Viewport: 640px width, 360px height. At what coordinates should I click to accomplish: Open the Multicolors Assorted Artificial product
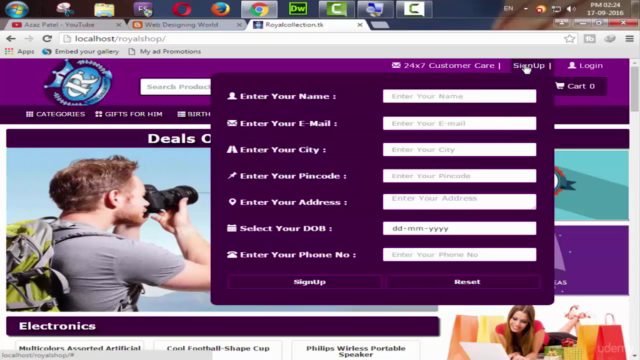coord(80,349)
